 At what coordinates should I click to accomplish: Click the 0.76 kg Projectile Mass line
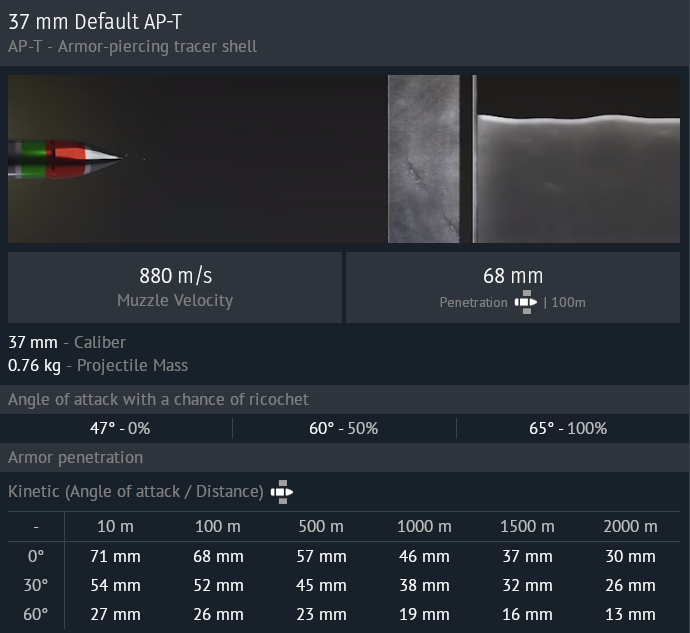coord(98,365)
